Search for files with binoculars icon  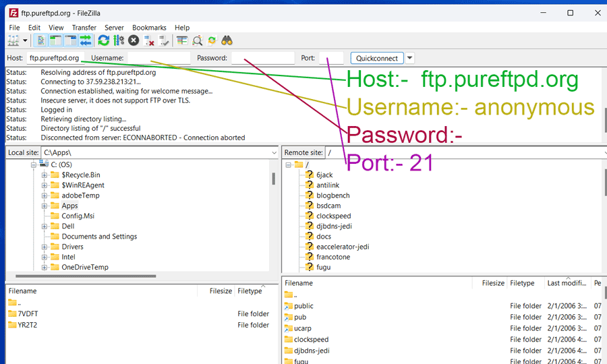227,40
